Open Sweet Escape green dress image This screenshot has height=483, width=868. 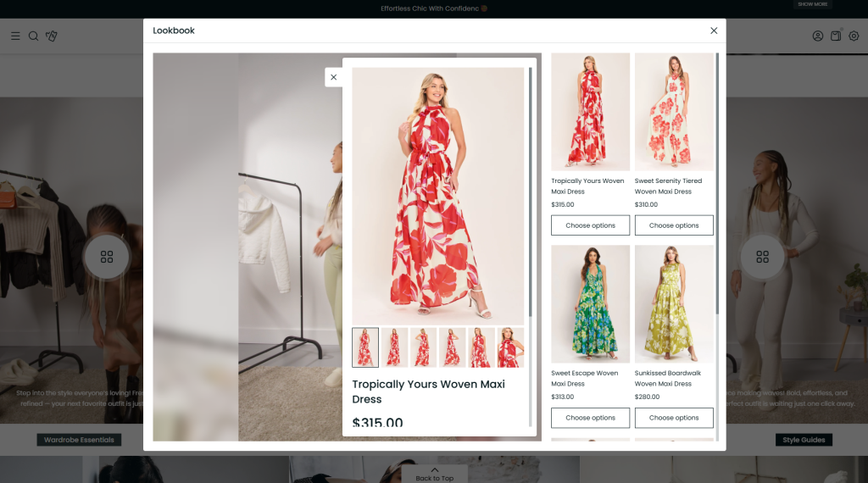coord(590,303)
